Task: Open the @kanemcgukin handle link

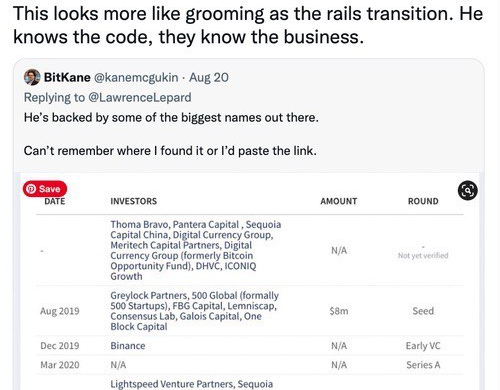Action: [x=136, y=77]
